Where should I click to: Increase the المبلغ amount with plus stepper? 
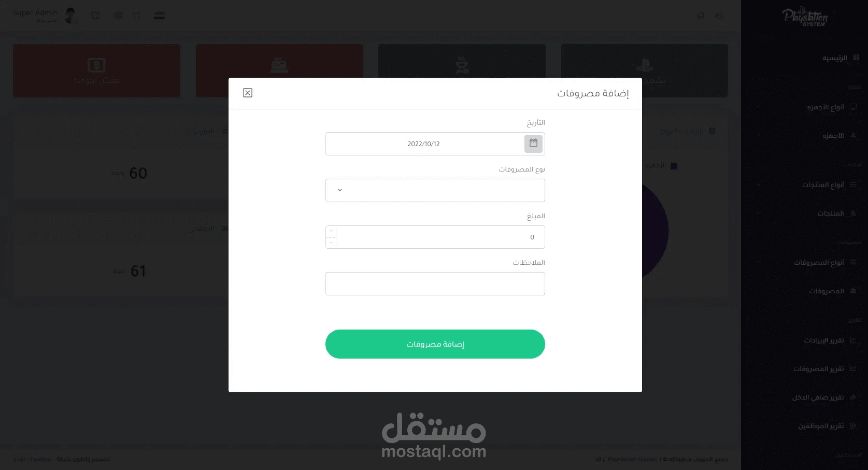pos(331,231)
